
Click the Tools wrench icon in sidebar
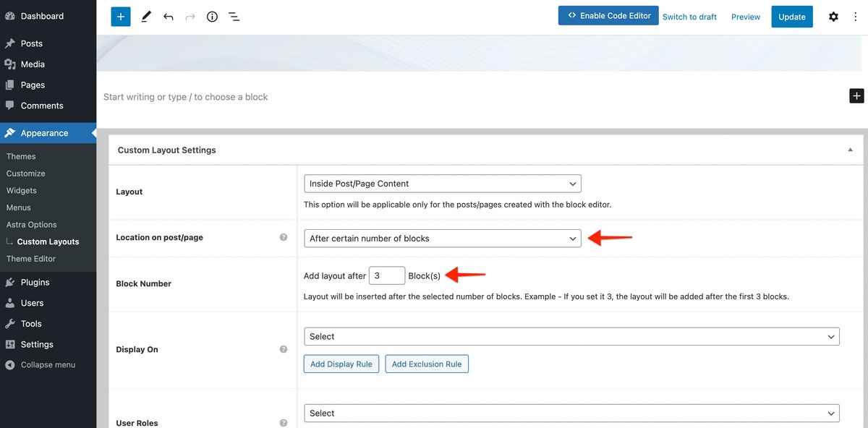[10, 323]
